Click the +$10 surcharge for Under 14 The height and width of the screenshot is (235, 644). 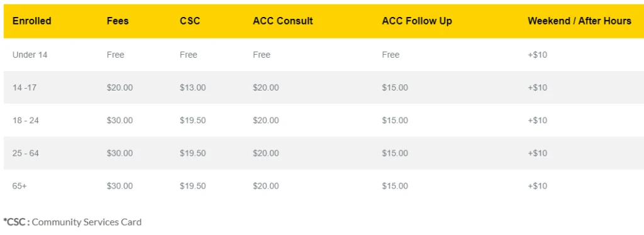tap(537, 55)
